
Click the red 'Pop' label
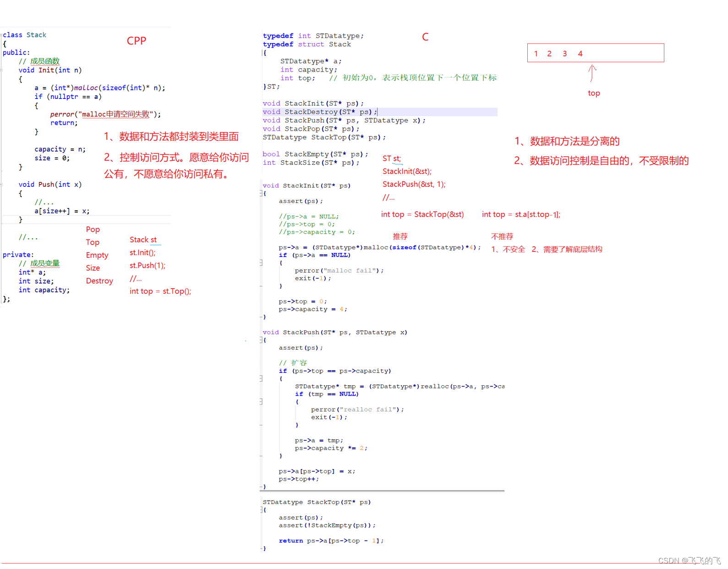point(93,230)
